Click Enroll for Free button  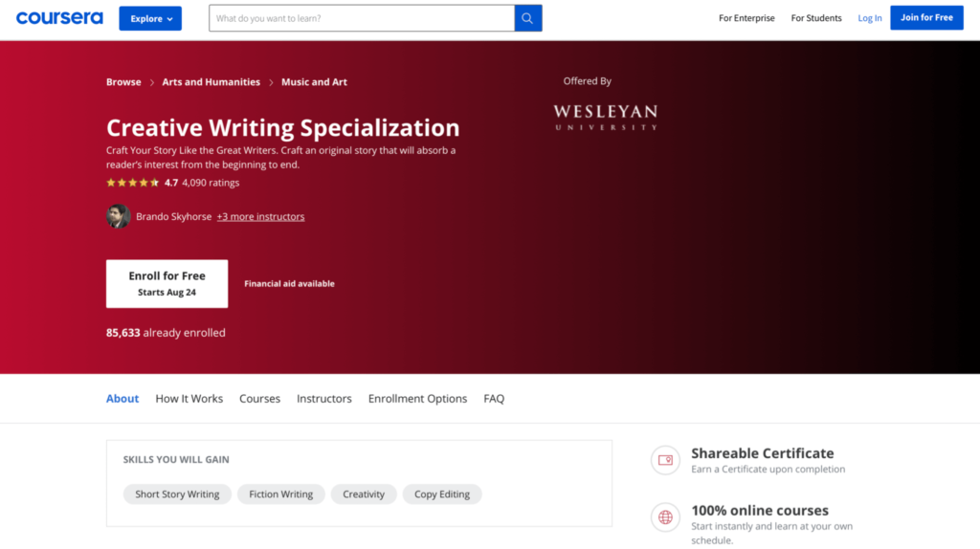[167, 283]
